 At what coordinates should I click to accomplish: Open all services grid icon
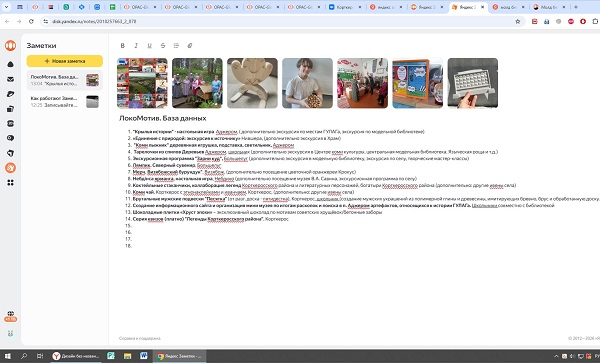click(10, 183)
